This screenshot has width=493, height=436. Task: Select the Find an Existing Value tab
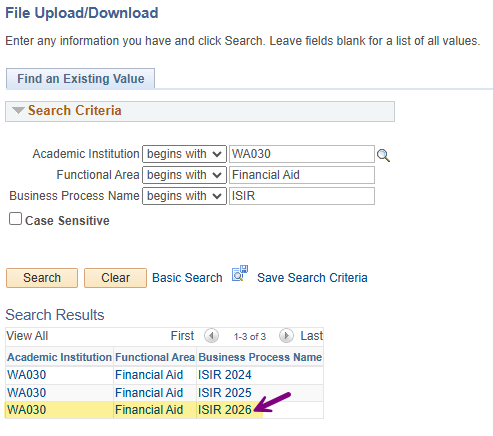pos(80,79)
